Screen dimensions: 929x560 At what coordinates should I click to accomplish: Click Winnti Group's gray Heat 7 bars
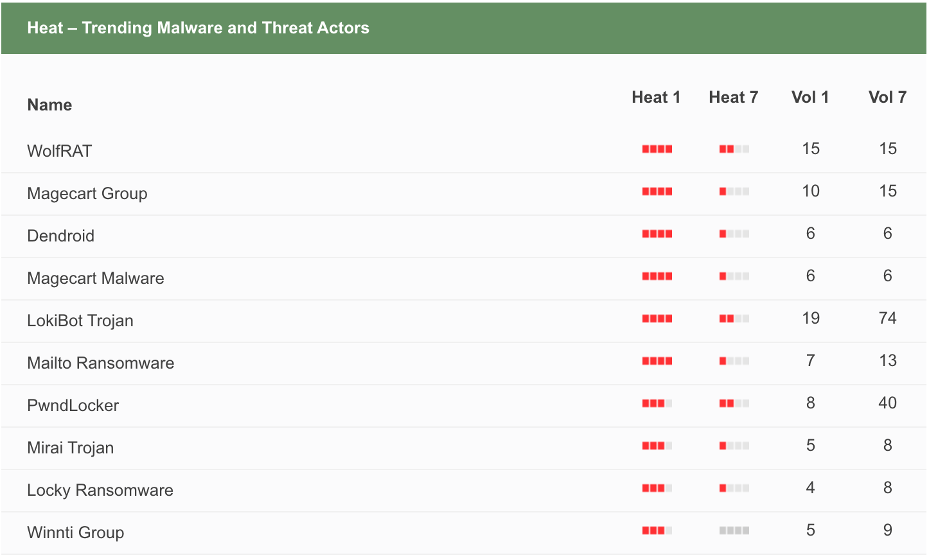click(734, 530)
